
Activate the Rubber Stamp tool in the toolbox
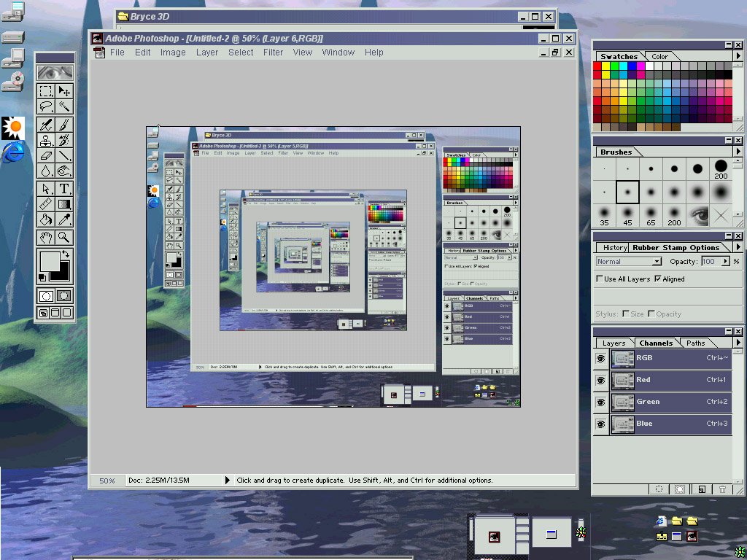46,140
